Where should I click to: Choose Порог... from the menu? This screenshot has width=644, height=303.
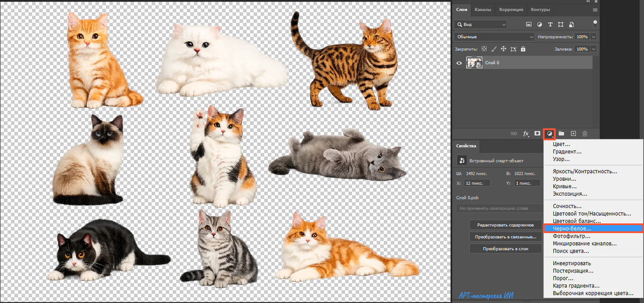593,278
